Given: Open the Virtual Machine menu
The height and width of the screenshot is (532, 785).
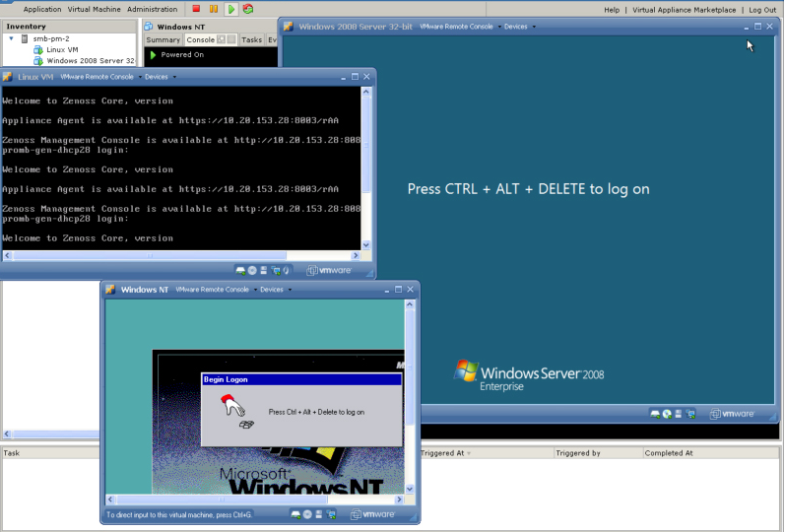Looking at the screenshot, I should (95, 9).
